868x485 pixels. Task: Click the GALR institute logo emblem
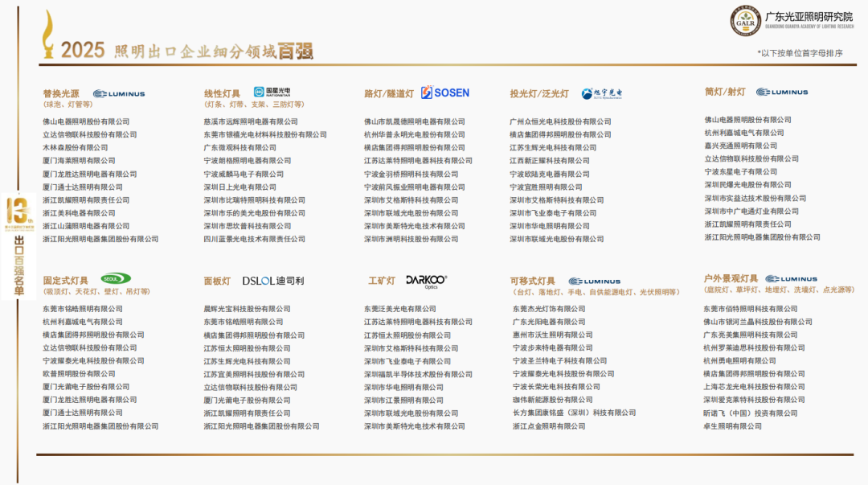click(745, 21)
